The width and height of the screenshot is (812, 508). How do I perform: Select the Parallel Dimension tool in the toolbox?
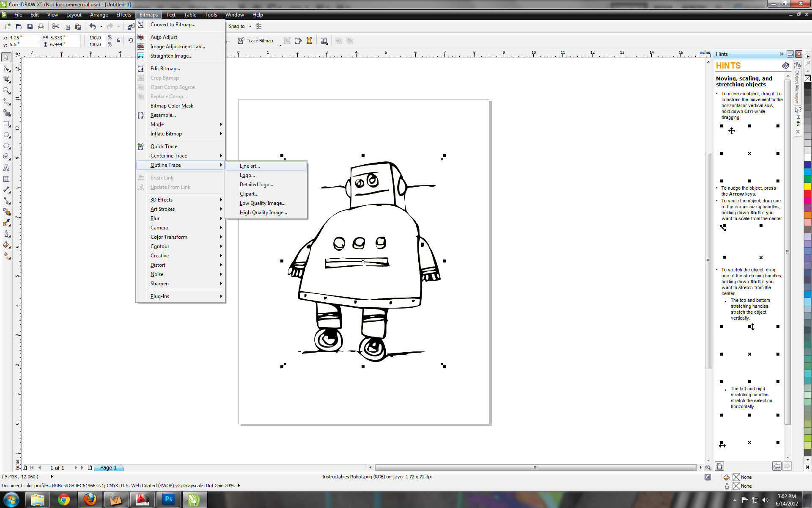point(6,190)
